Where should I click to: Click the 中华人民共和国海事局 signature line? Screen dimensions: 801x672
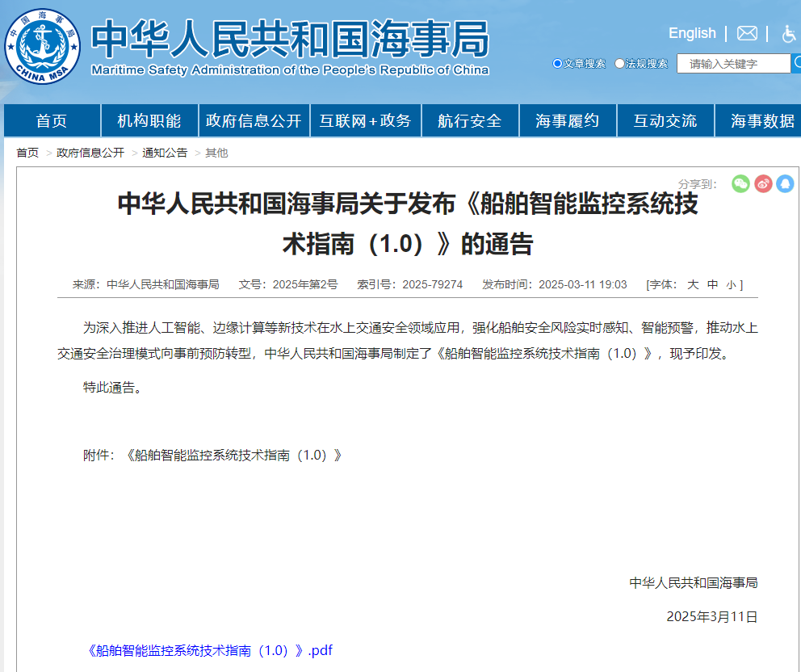(x=694, y=583)
